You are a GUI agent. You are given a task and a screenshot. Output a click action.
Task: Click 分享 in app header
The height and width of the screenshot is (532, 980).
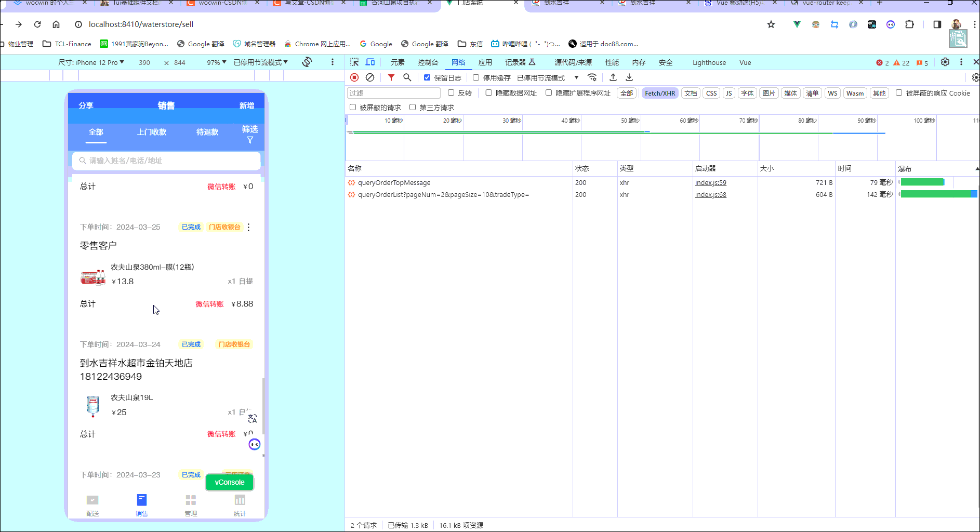pos(86,105)
